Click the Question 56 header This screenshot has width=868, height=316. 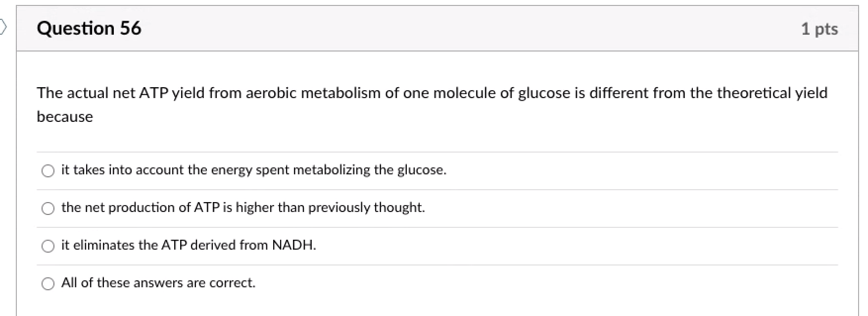point(89,28)
